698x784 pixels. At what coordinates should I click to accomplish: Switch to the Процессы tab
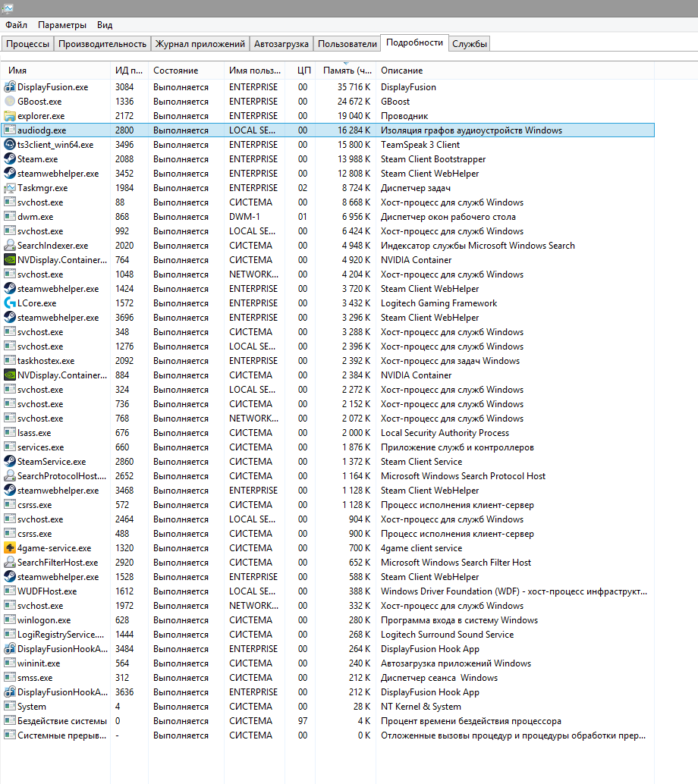[27, 44]
